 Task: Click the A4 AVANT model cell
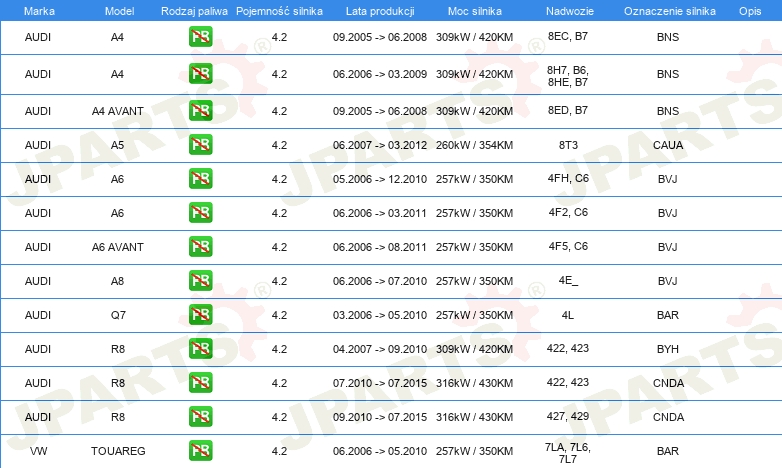pos(118,111)
